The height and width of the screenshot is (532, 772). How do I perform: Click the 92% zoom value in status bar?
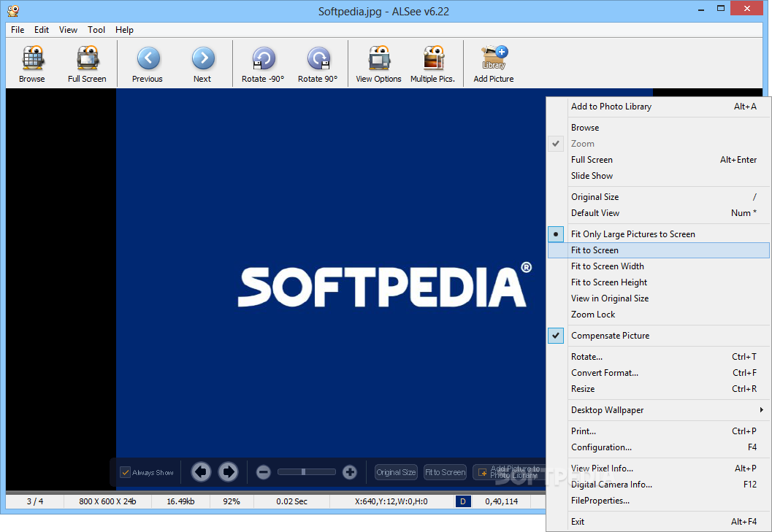tap(232, 501)
